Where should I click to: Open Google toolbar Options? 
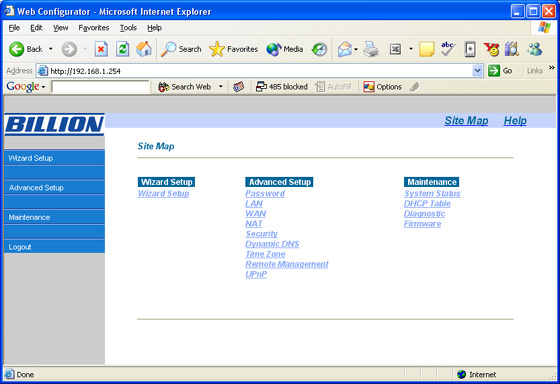coord(382,87)
